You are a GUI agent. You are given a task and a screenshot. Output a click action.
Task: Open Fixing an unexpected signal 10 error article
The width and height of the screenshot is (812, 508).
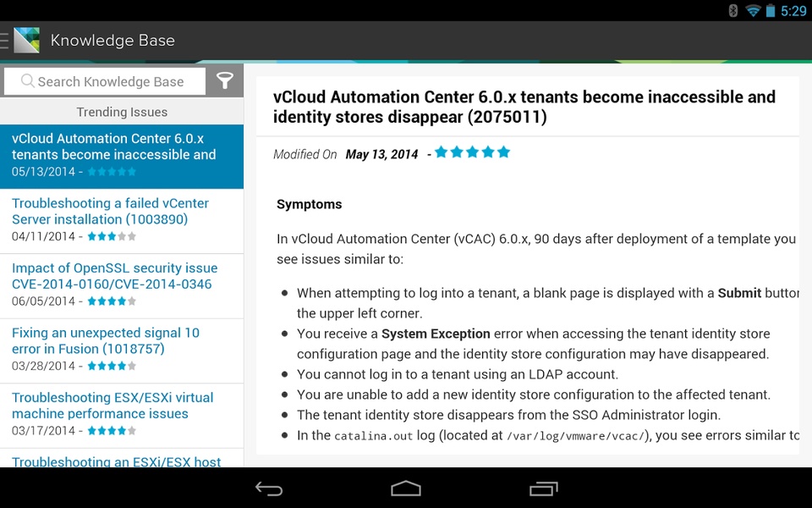122,351
